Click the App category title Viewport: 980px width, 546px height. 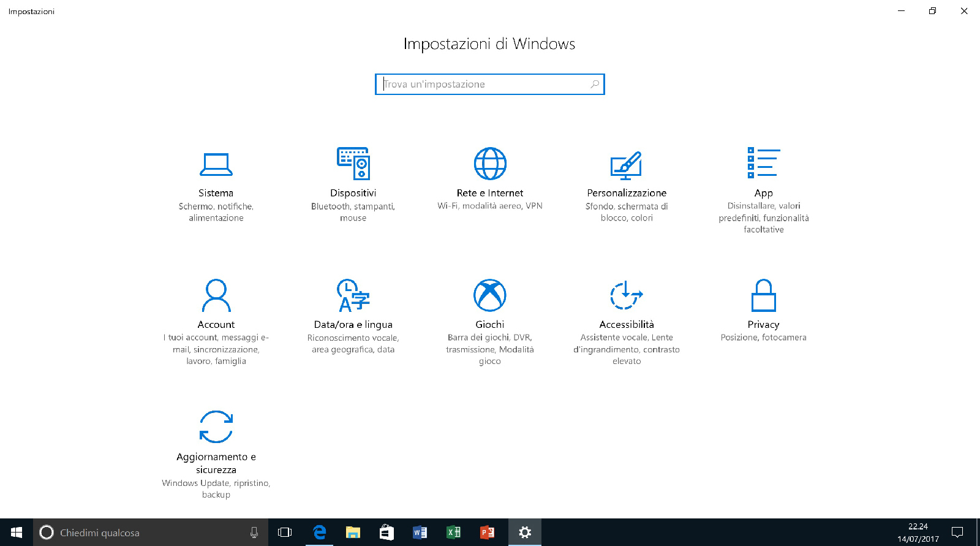click(764, 193)
